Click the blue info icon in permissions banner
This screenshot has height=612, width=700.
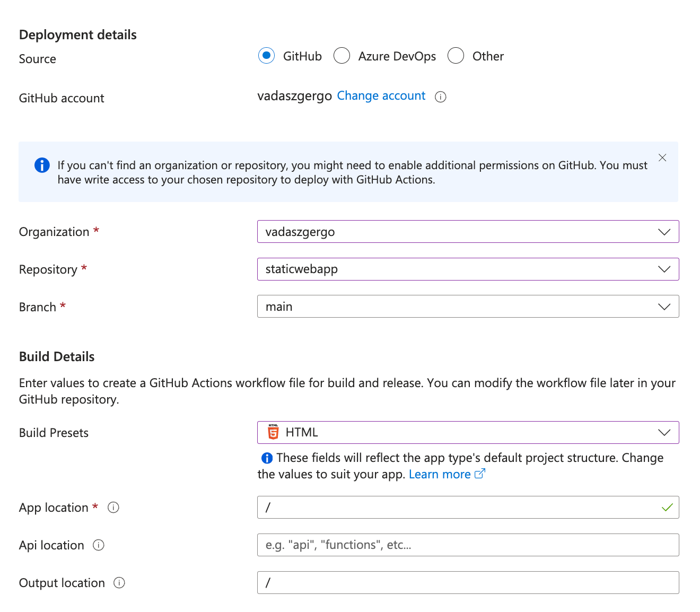(42, 165)
